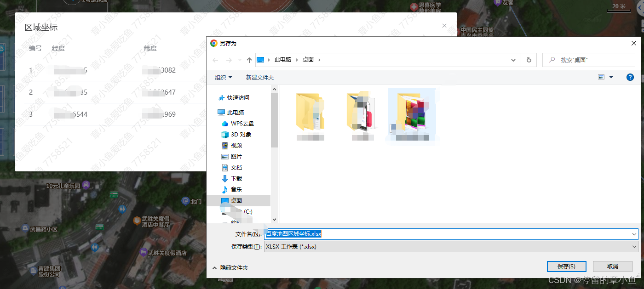Open the help icon in Save As dialog
644x289 pixels.
630,77
